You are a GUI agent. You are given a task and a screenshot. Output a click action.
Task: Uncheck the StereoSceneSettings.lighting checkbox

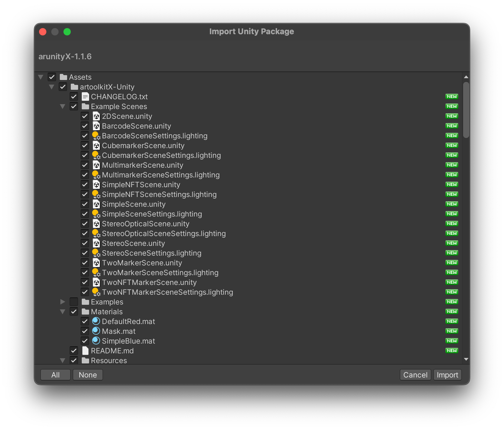85,253
